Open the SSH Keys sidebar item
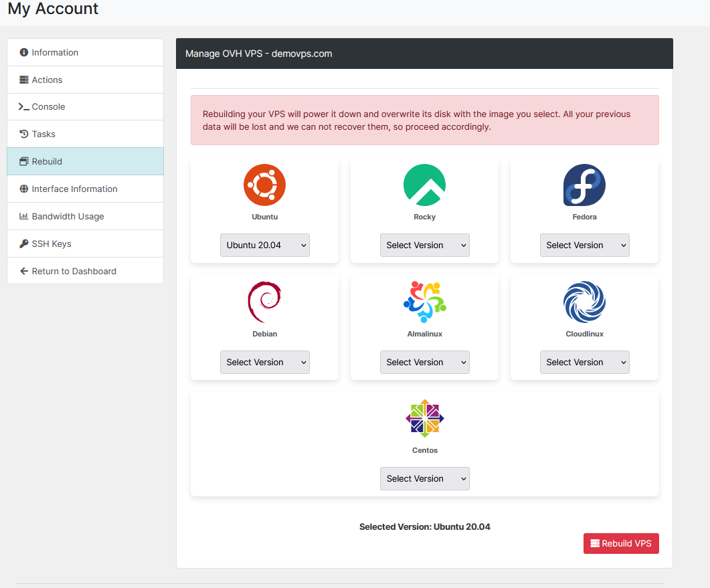The width and height of the screenshot is (710, 588). (85, 243)
